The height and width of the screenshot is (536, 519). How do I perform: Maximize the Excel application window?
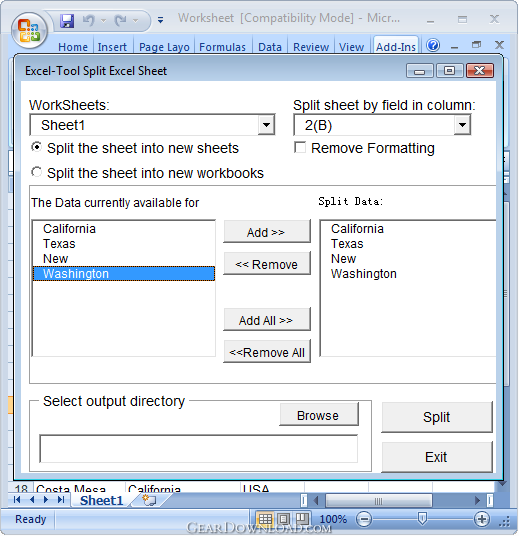462,19
